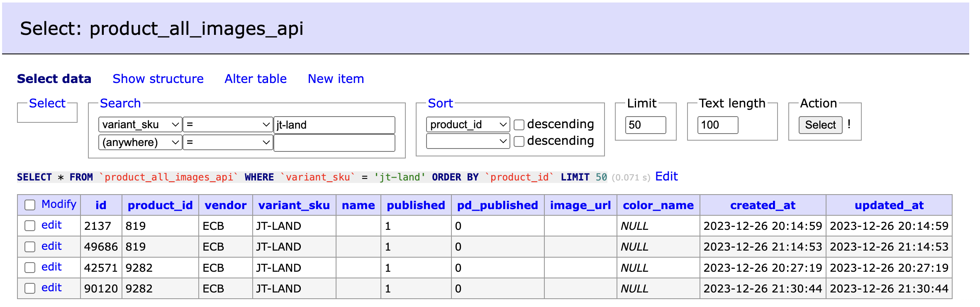This screenshot has width=980, height=307.
Task: Tick the checkbox for row id 2137
Action: click(30, 226)
